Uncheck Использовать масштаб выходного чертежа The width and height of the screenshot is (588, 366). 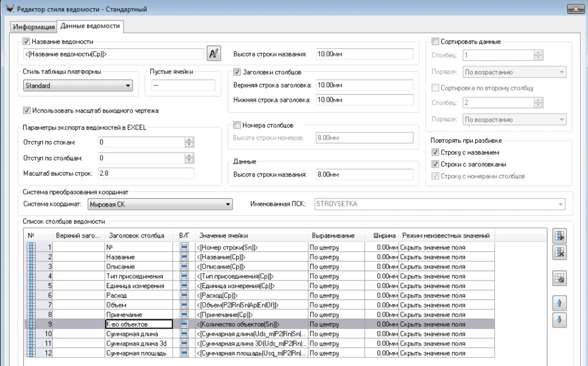click(27, 110)
